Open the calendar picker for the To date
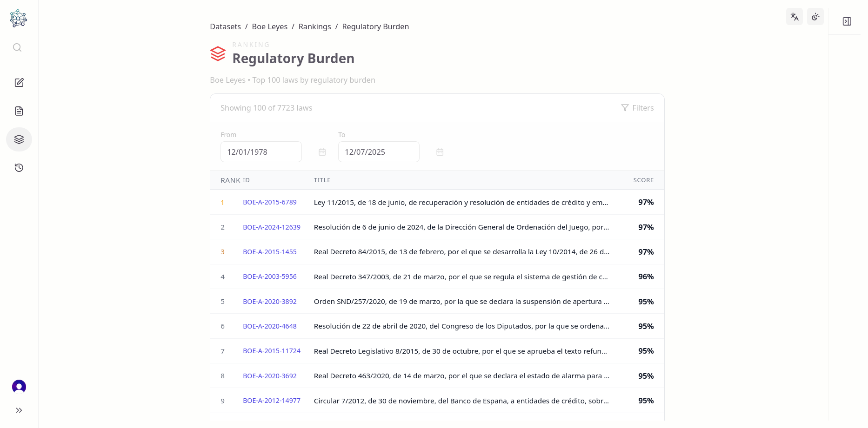This screenshot has height=428, width=868. click(439, 151)
